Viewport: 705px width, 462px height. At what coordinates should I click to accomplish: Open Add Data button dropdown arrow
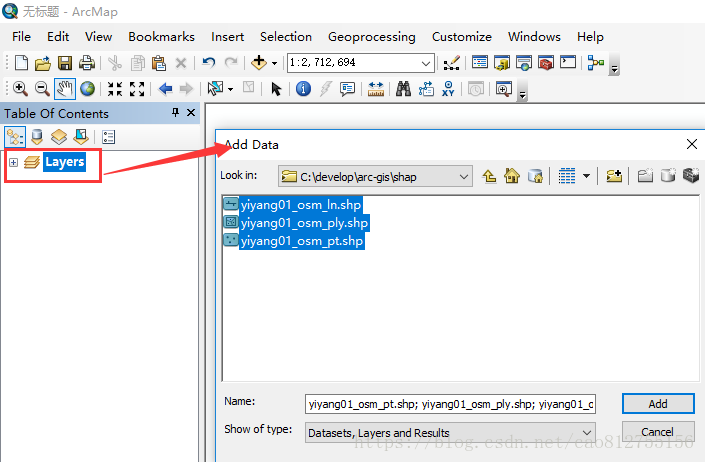click(x=274, y=63)
